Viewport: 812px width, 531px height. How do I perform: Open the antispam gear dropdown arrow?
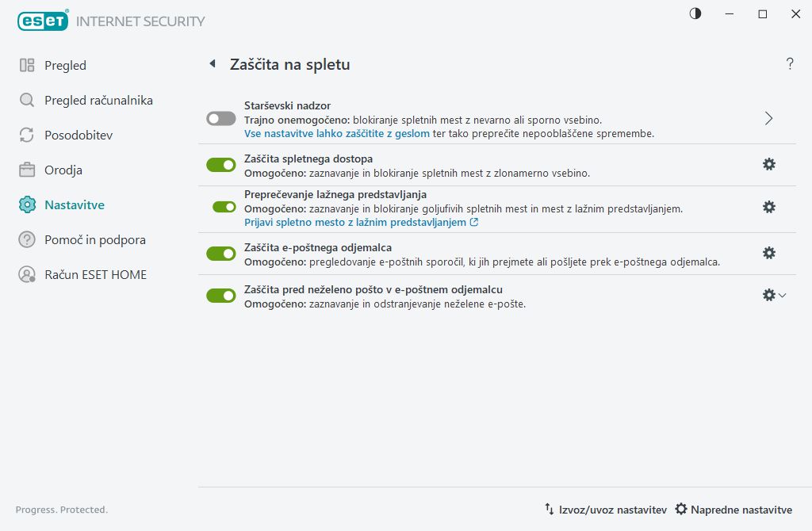click(x=783, y=295)
